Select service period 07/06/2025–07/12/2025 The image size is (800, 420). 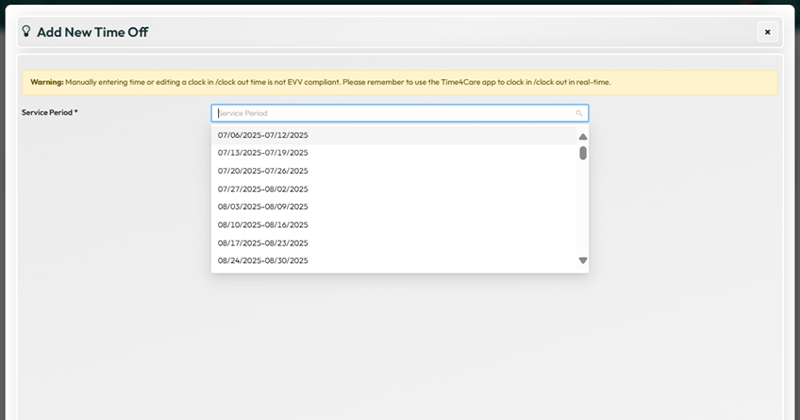pos(263,135)
